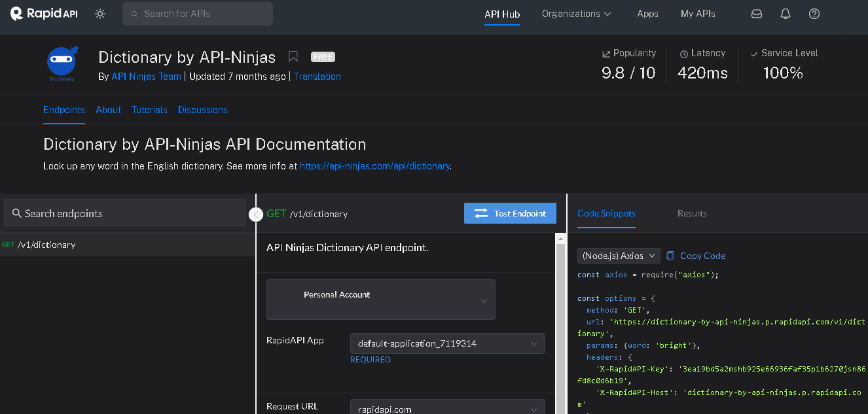Viewport: 868px width, 414px height.
Task: Open the API Hub tab
Action: coord(502,14)
